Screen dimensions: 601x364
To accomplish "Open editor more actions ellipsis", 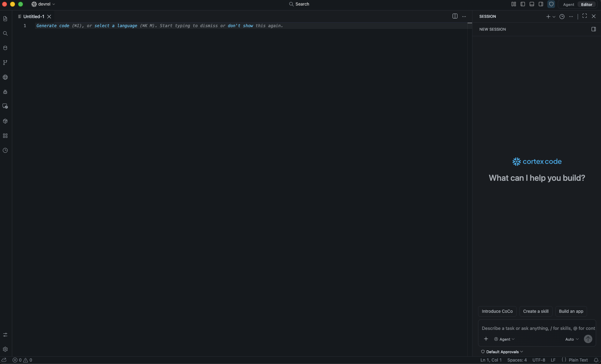I will 464,16.
